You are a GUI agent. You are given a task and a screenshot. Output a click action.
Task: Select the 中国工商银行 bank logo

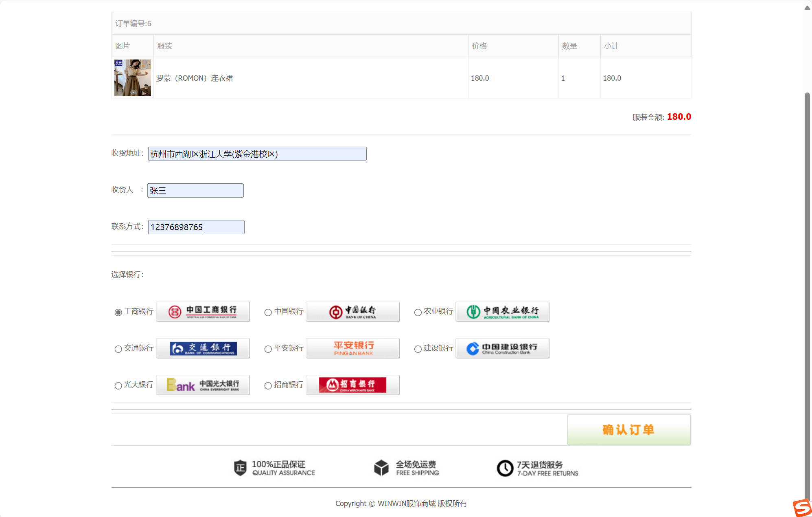coord(203,312)
